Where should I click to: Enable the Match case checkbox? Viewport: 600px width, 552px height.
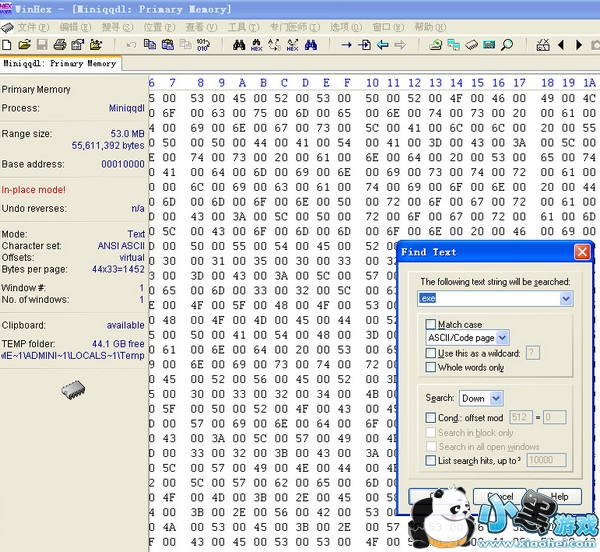[430, 324]
